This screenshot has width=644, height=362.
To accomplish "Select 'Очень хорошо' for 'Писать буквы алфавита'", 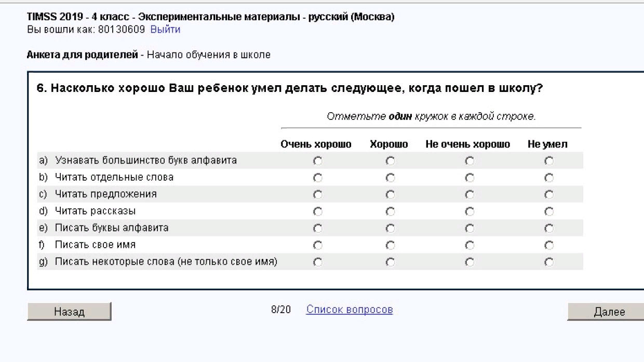I will tap(318, 229).
